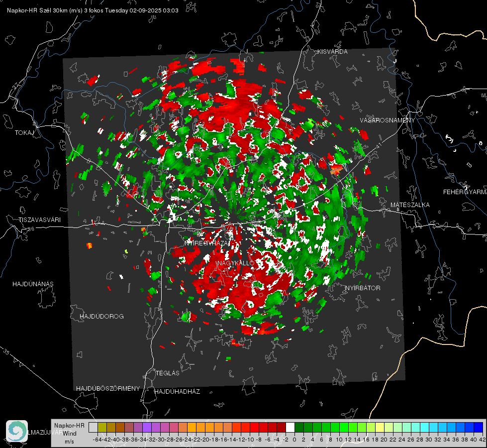Click the VÁSÁROSNAMÉNY city label

click(x=388, y=120)
